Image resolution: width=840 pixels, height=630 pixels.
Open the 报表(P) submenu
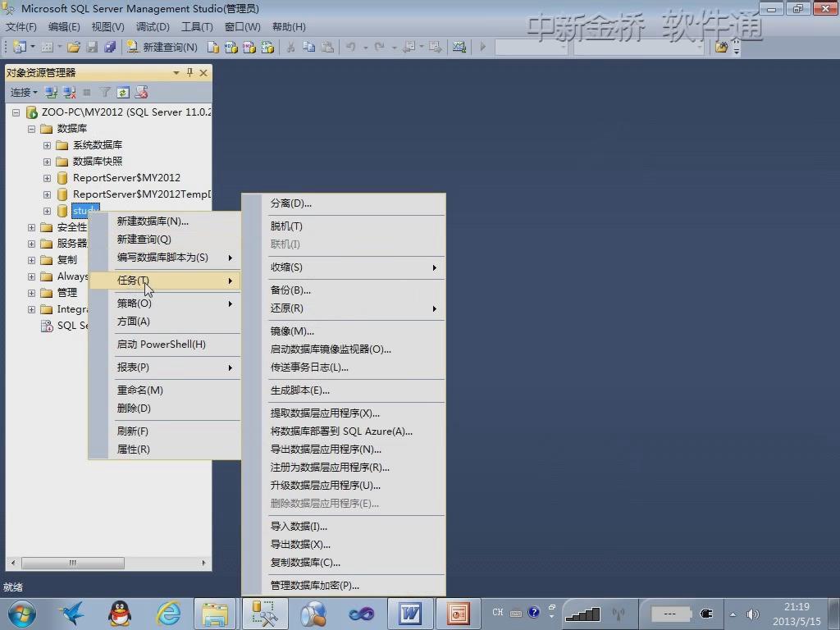pos(165,367)
